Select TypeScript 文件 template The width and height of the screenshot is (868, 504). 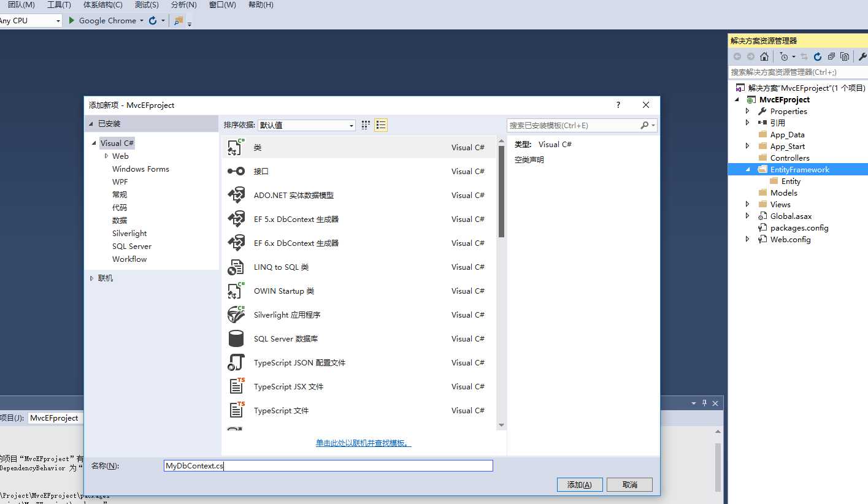coord(359,410)
